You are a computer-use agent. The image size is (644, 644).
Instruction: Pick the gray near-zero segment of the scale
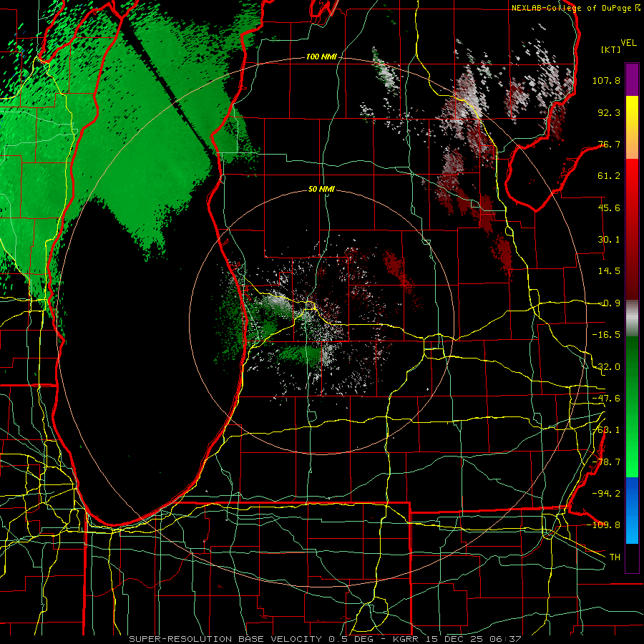pos(632,318)
